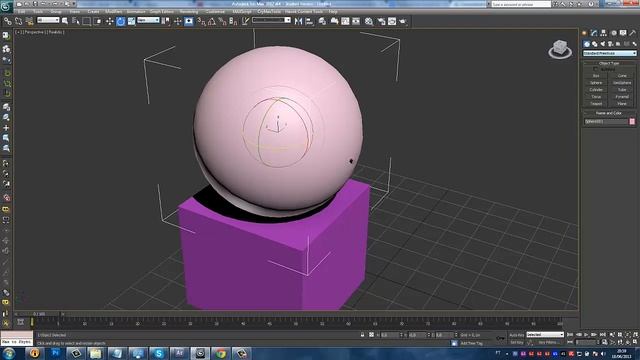Screen dimensions: 640x360
Task: Toggle the Selection Lock padlock icon
Action: tap(362, 335)
